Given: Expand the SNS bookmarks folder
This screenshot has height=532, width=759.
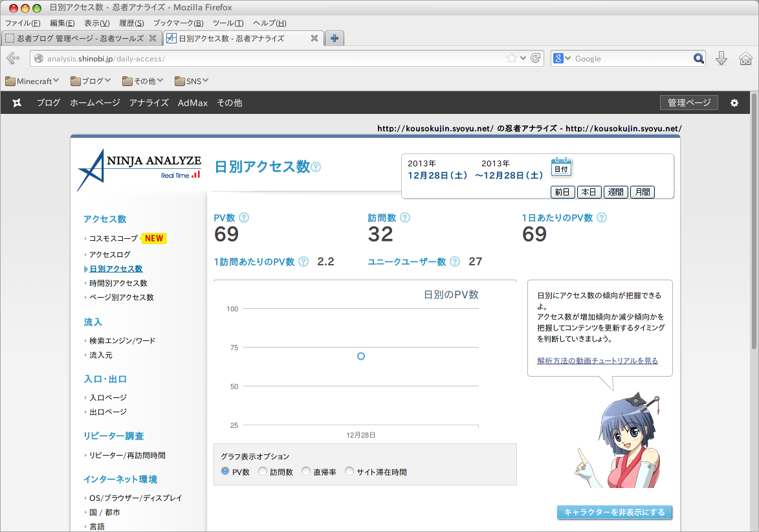Looking at the screenshot, I should coord(192,81).
